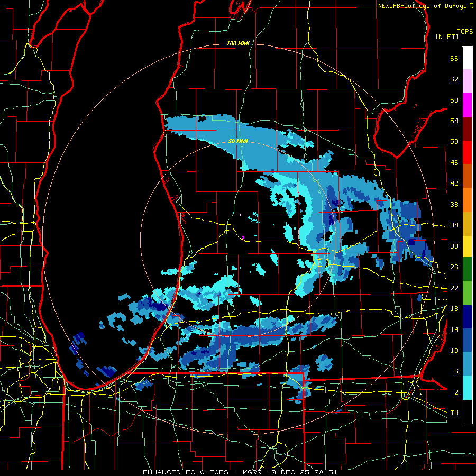Click the TH legend label
The width and height of the screenshot is (476, 476).
454,413
